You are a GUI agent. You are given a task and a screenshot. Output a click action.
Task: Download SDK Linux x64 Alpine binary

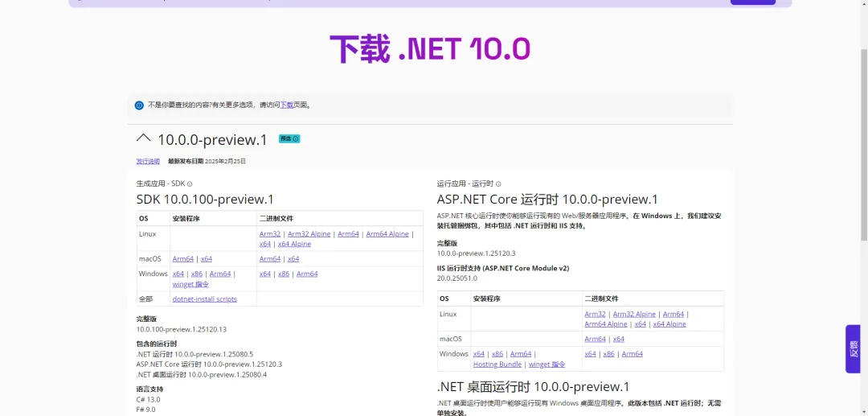(294, 244)
